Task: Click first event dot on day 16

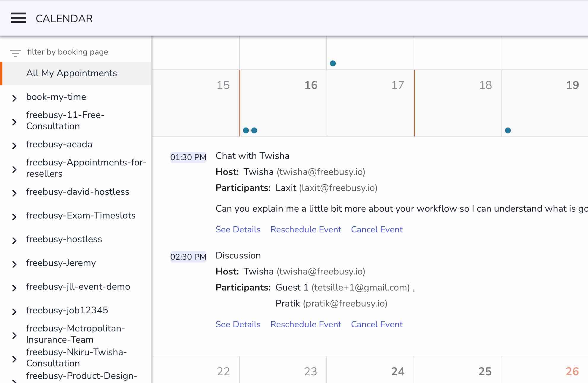Action: click(246, 130)
